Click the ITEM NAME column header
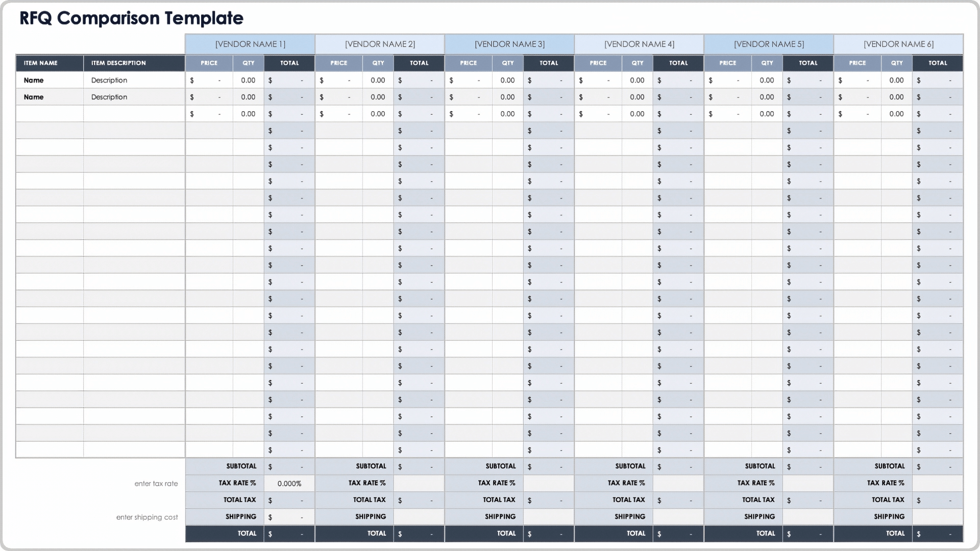 50,63
